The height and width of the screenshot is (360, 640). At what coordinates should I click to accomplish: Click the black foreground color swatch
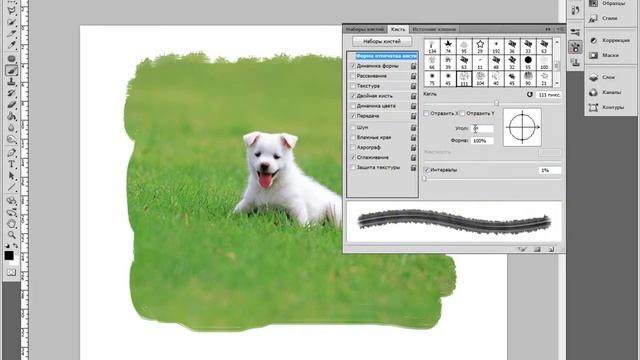tap(9, 256)
